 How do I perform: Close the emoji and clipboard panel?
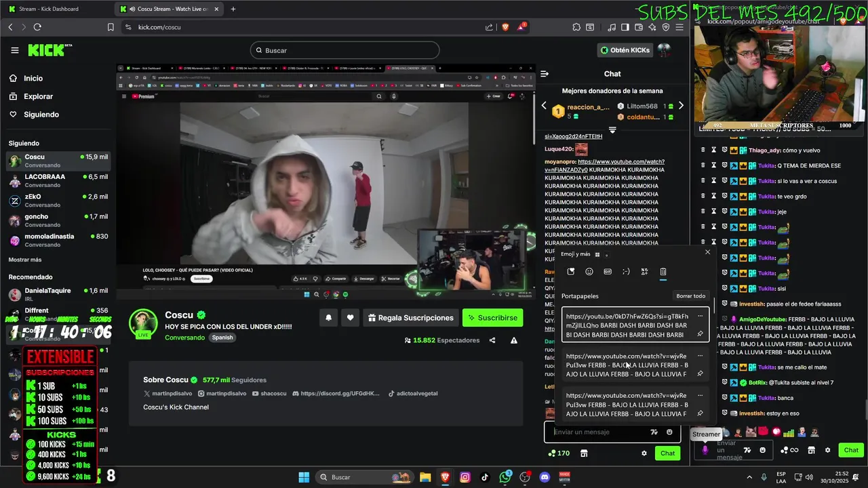[707, 252]
